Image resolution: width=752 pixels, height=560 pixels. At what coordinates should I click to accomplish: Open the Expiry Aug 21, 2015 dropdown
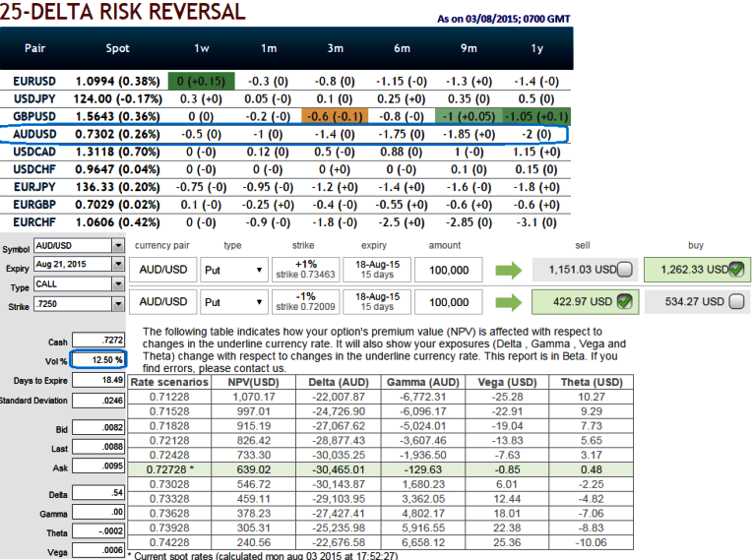118,264
